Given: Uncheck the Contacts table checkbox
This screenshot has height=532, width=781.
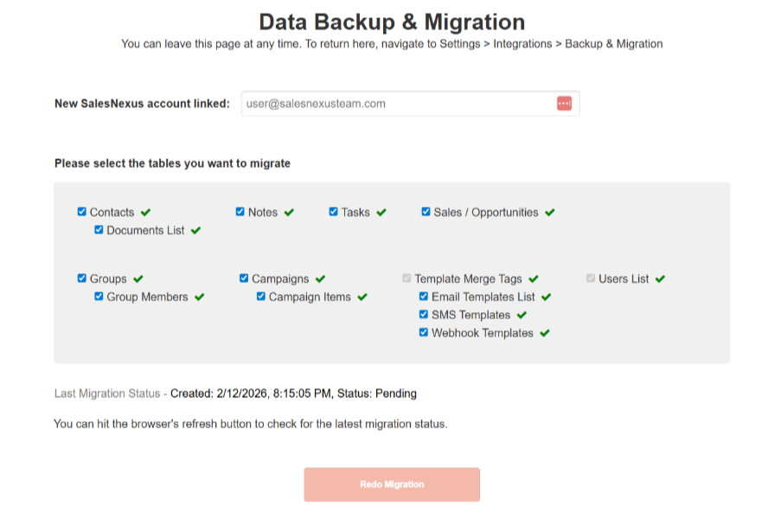Looking at the screenshot, I should coord(82,212).
